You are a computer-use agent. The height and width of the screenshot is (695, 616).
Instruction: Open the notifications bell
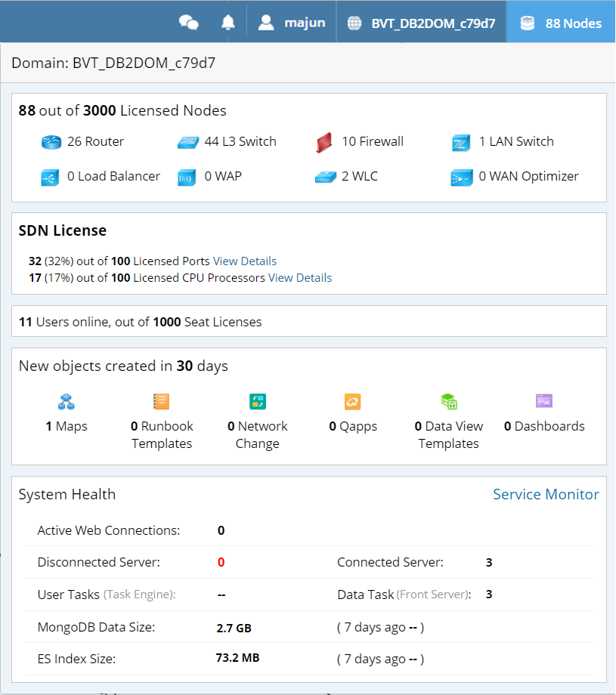[x=228, y=23]
